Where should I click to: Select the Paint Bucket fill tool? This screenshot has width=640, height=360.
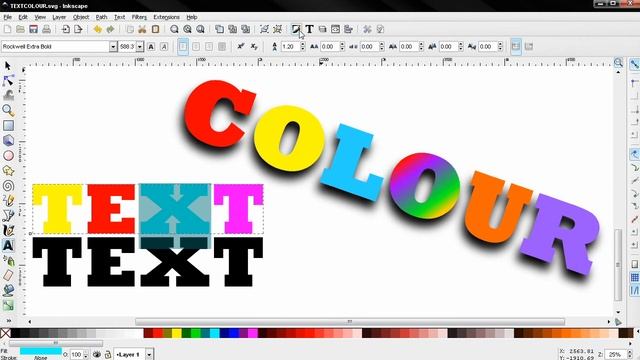click(8, 290)
